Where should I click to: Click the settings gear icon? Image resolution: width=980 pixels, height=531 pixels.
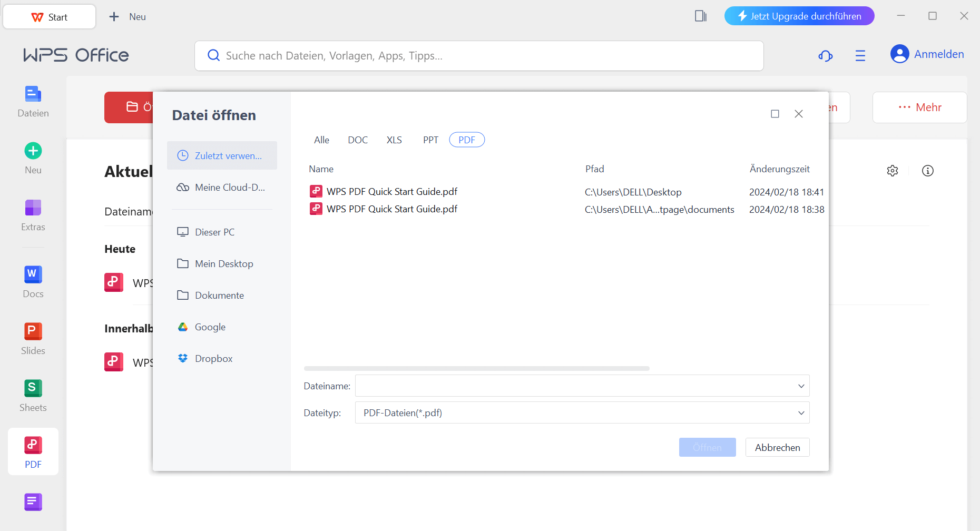click(892, 171)
